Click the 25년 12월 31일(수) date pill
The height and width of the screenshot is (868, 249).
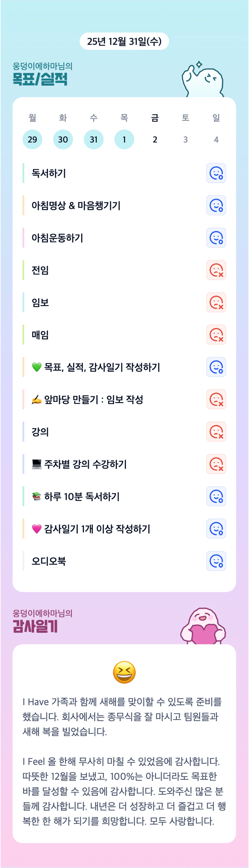[x=124, y=41]
